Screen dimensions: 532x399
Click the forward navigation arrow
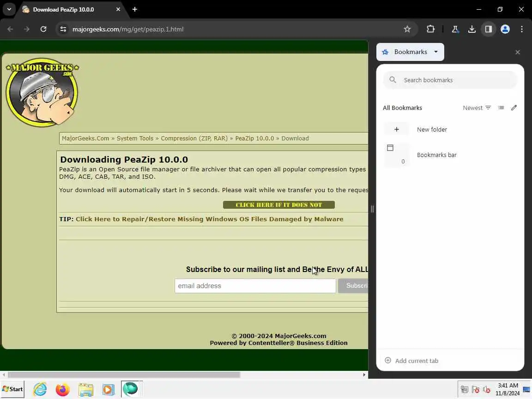pyautogui.click(x=27, y=29)
